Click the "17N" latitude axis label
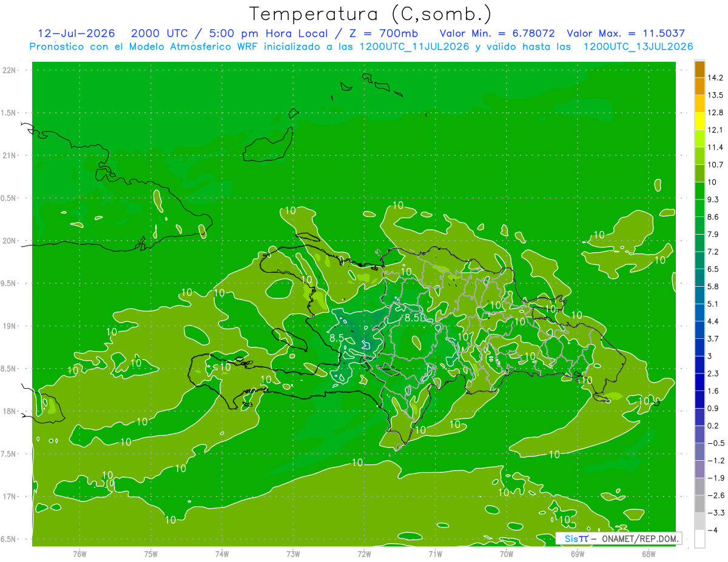Image resolution: width=728 pixels, height=562 pixels. [x=10, y=497]
